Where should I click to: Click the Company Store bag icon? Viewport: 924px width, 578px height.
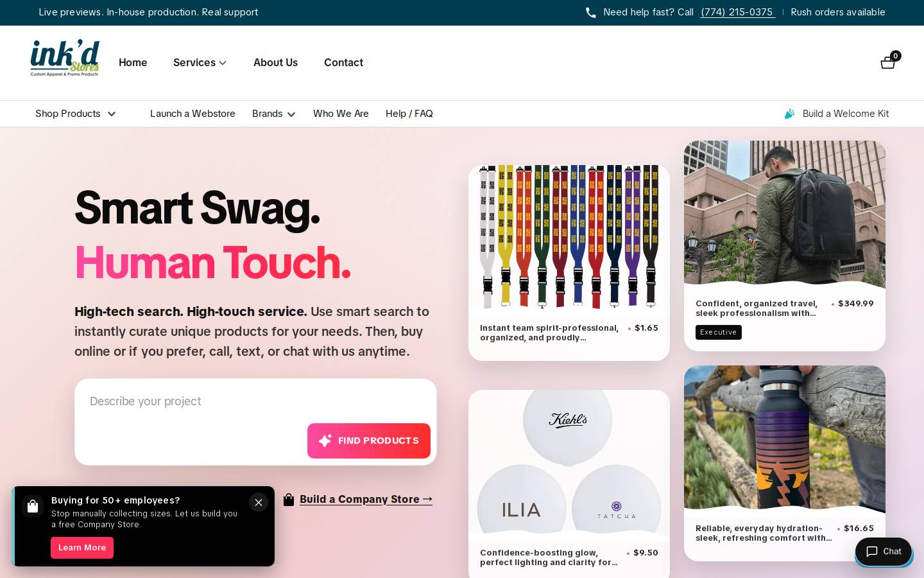[x=289, y=500]
